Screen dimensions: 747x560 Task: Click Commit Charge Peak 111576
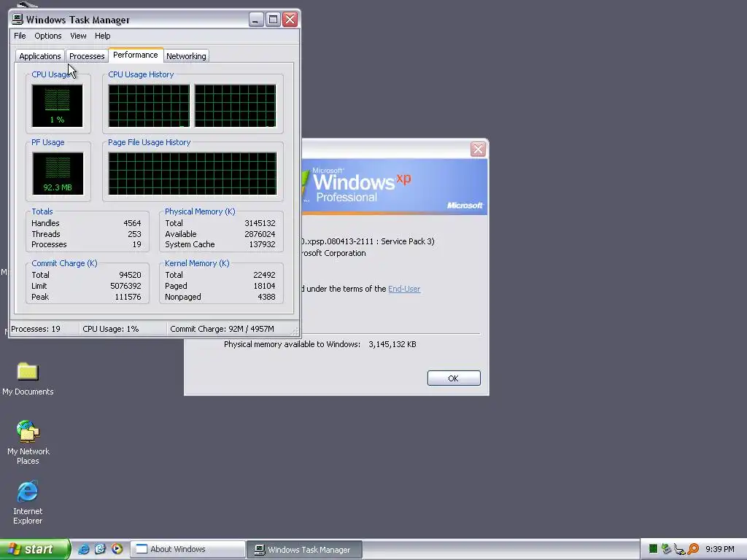pos(128,297)
